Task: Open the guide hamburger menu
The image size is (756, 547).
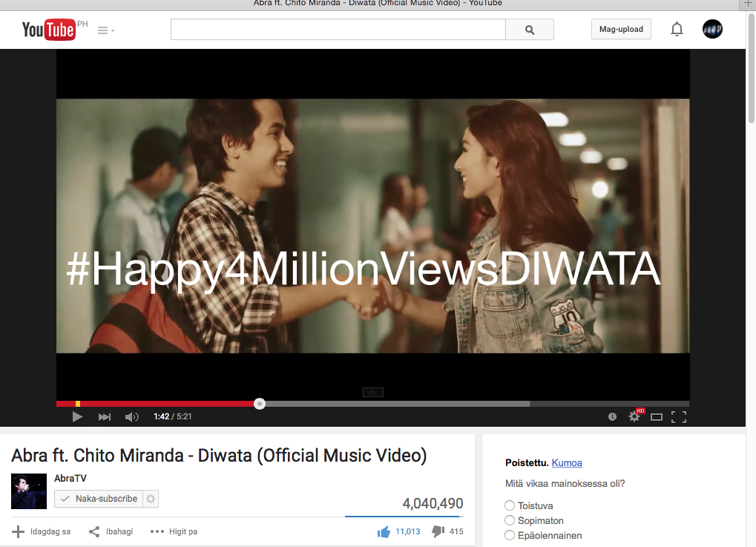Action: [105, 30]
